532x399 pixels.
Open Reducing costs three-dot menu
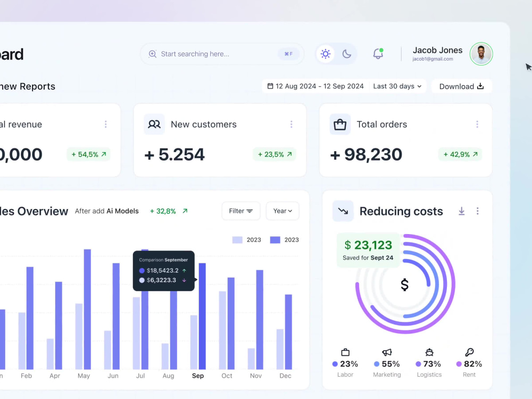[477, 211]
